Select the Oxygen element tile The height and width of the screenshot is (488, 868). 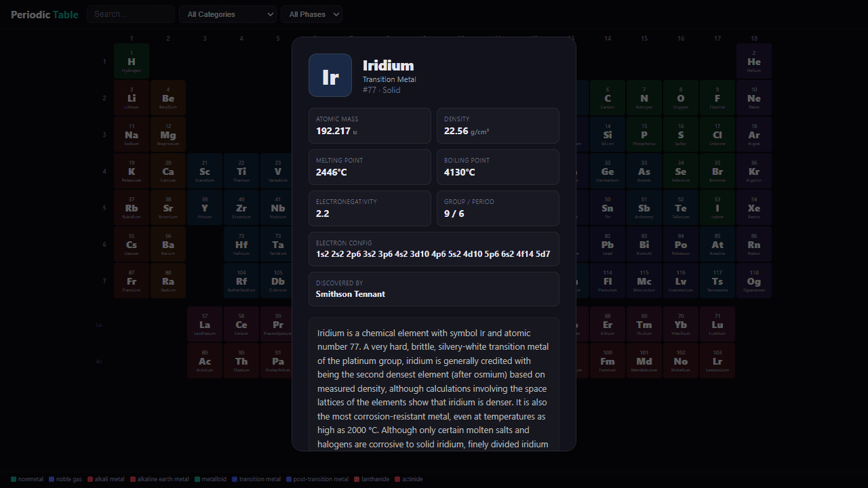pyautogui.click(x=681, y=98)
